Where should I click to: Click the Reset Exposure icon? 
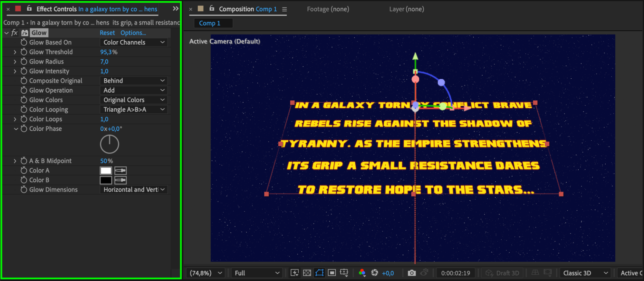375,273
